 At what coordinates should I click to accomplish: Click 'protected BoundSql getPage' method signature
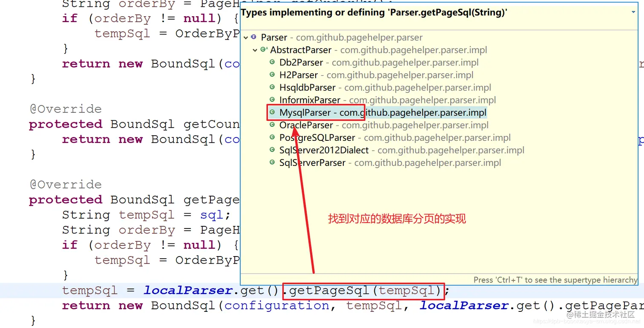point(134,200)
